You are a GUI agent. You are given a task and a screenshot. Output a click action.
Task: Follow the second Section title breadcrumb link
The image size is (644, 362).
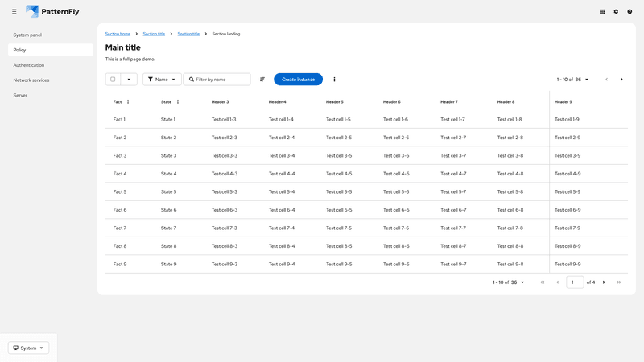[188, 34]
